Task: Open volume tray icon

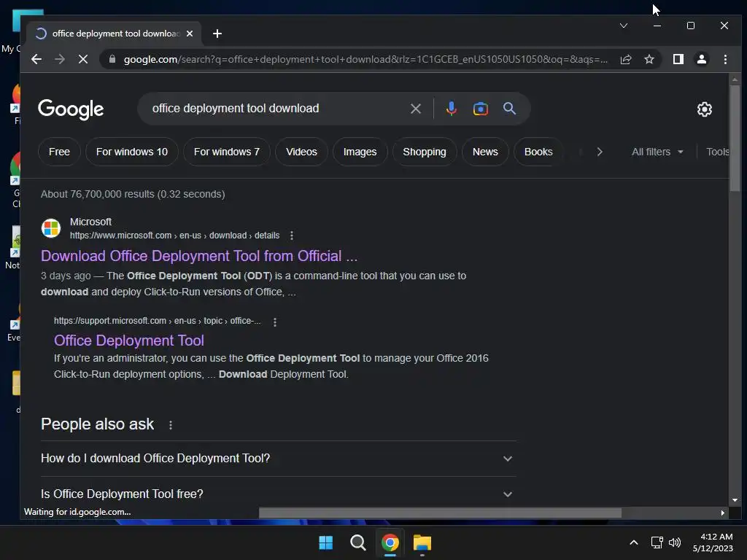Action: pos(675,542)
